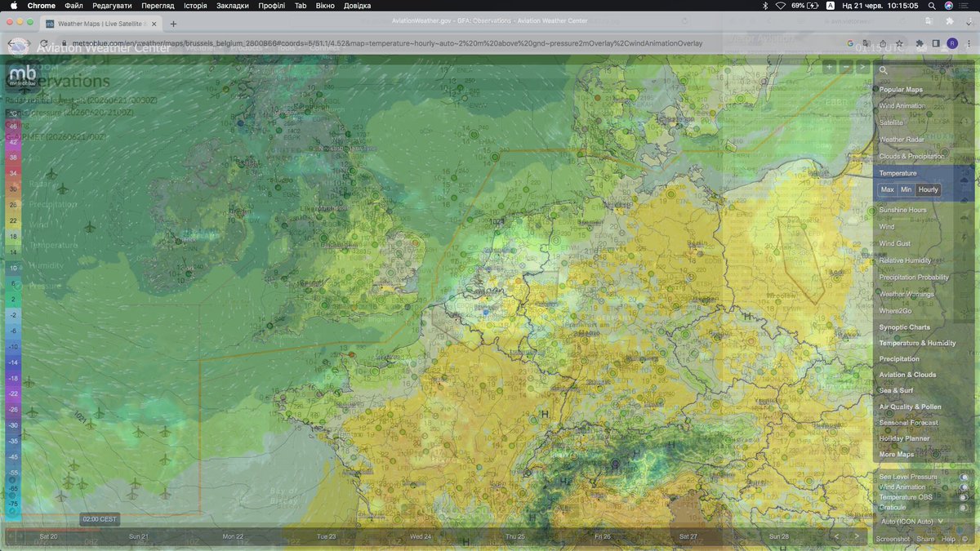The image size is (980, 551).
Task: Toggle the Graticule overlay
Action: [x=964, y=507]
